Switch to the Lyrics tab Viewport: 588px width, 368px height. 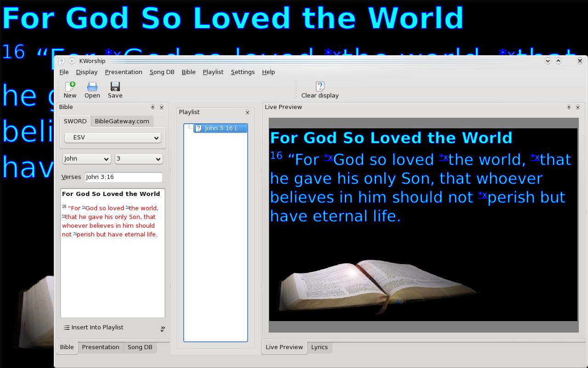(319, 347)
